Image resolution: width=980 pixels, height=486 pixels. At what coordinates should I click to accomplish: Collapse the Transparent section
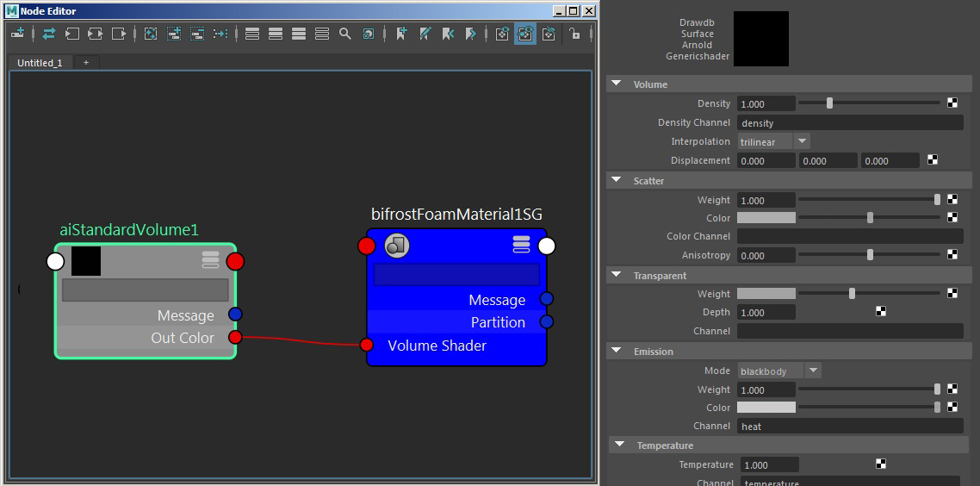coord(617,275)
